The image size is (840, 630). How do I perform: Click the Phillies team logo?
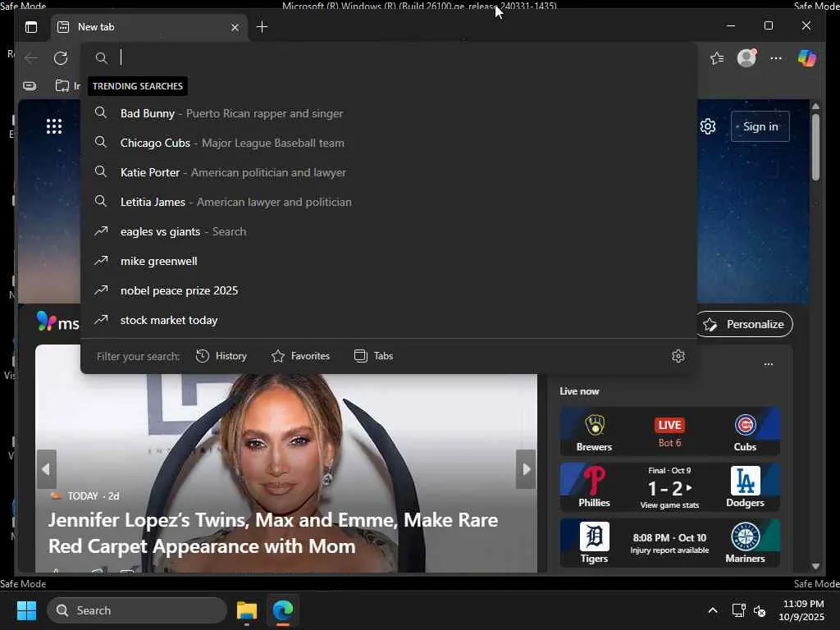(595, 481)
